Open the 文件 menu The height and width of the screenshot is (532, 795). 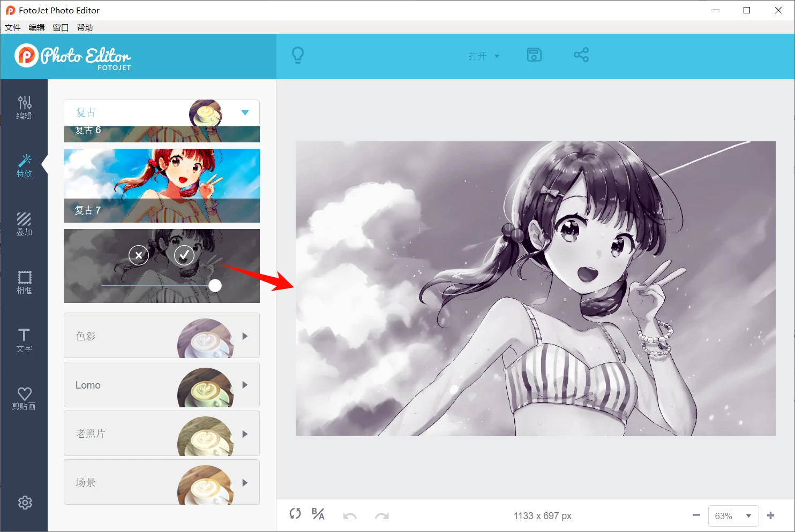[x=13, y=28]
